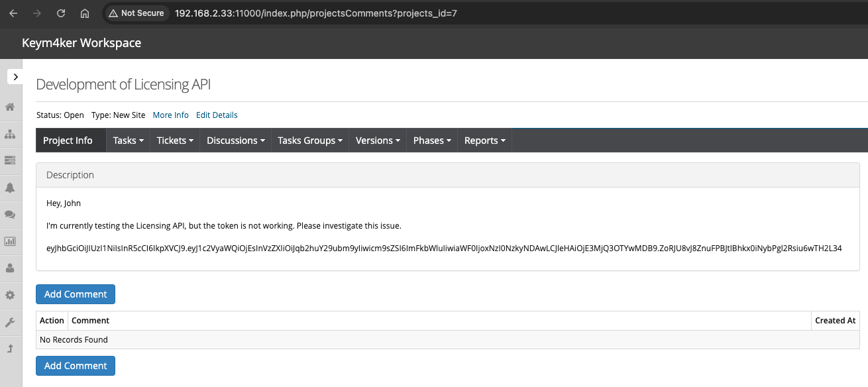The width and height of the screenshot is (868, 387).
Task: Open the Reports dropdown menu
Action: 484,140
